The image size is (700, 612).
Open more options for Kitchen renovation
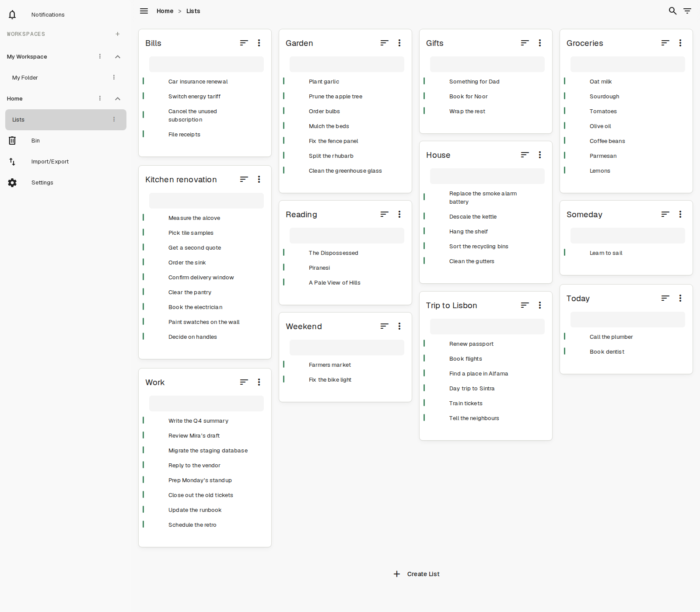click(259, 179)
